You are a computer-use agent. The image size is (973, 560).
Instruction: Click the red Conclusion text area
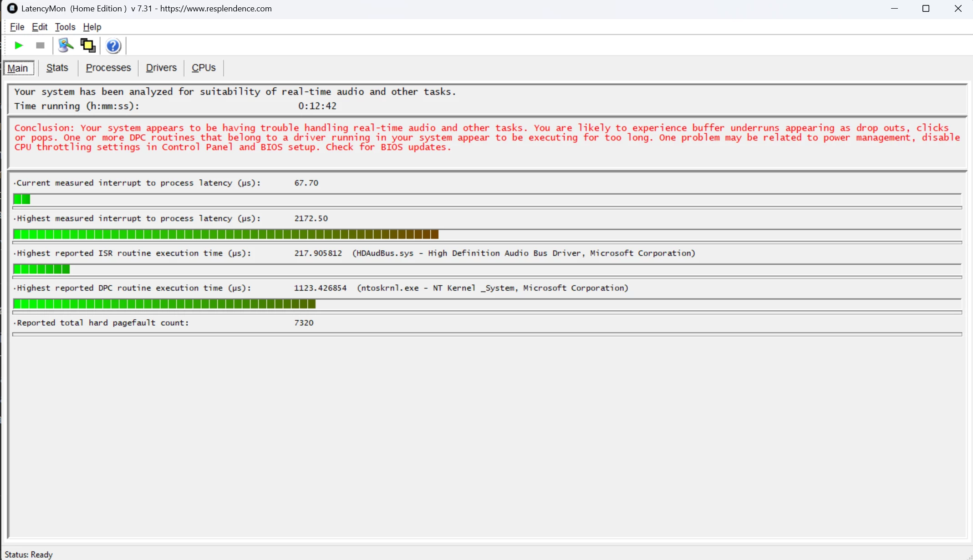tap(487, 137)
